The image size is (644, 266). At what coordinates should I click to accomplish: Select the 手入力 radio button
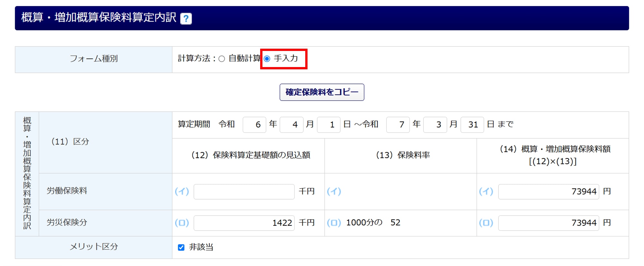pos(267,59)
